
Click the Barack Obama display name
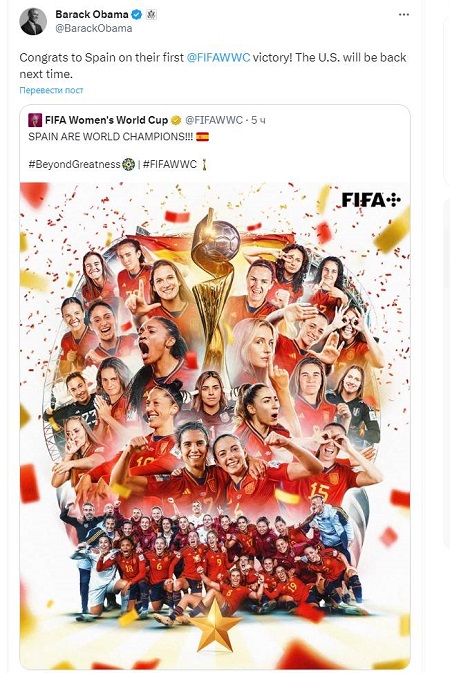pos(91,15)
